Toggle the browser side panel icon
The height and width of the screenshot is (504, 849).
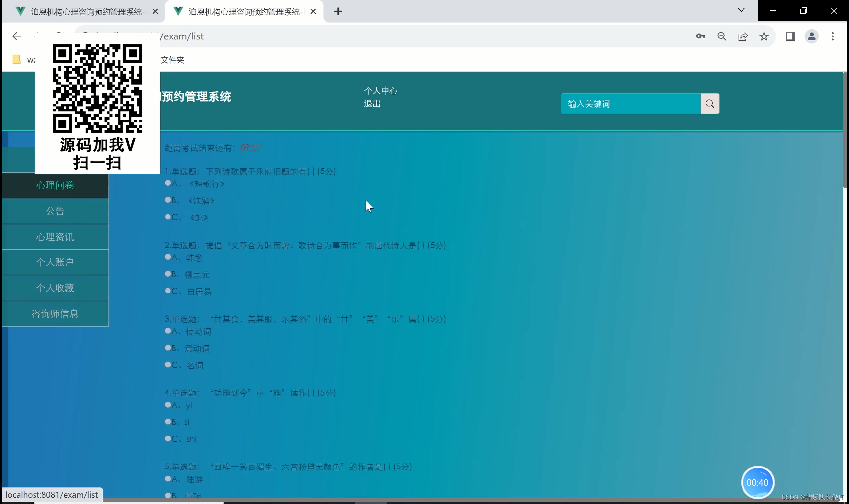pyautogui.click(x=790, y=36)
